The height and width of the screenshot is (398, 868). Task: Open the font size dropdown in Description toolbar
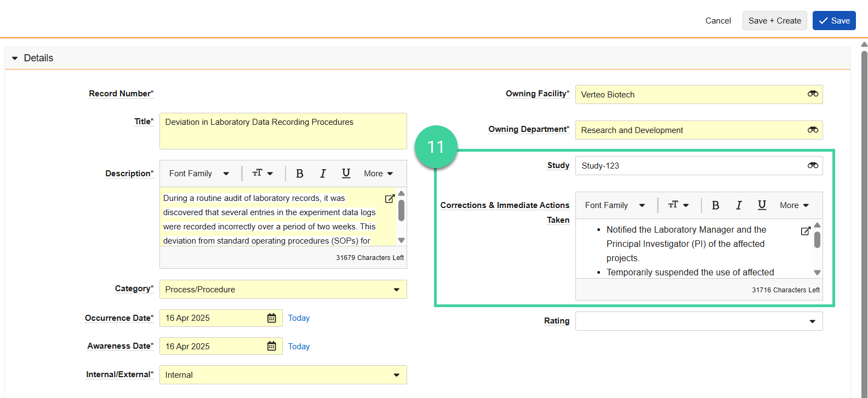[262, 174]
